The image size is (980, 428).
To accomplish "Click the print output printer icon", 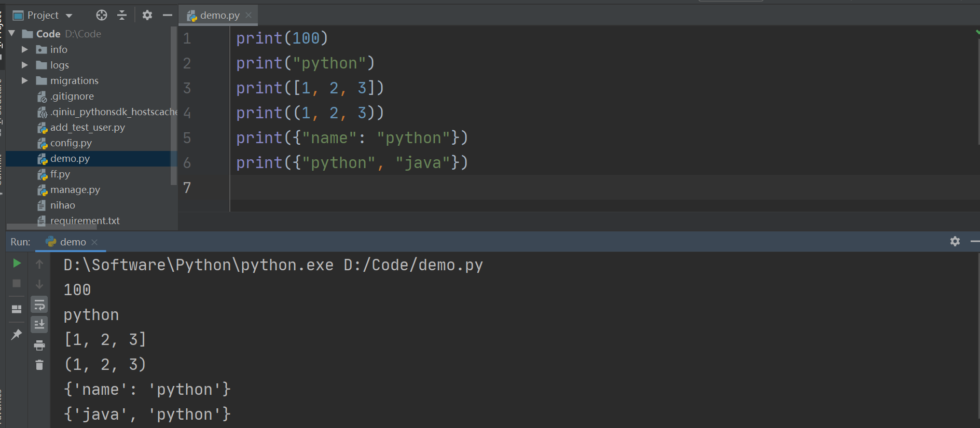I will (x=39, y=345).
